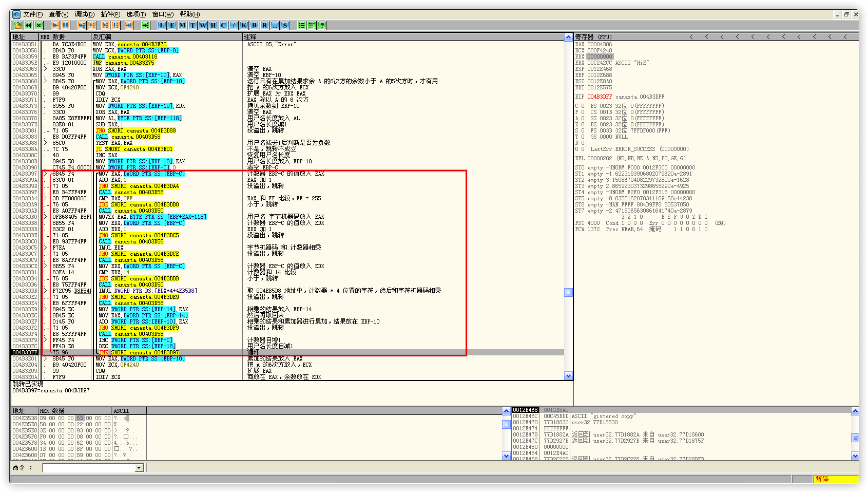Click the Open file toolbar icon
Screen dimensions: 868x493
pyautogui.click(x=18, y=25)
